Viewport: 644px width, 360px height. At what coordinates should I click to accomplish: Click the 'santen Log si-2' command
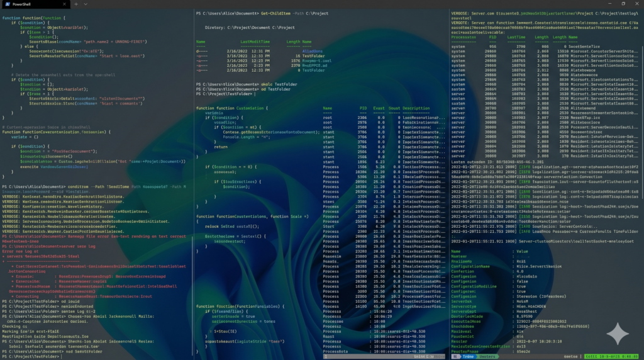pos(77,312)
